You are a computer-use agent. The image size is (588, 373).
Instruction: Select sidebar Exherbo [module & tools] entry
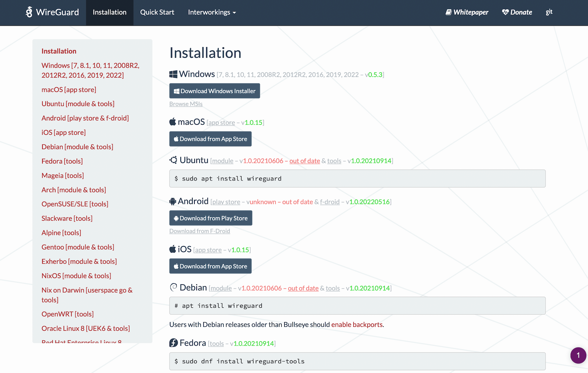click(79, 261)
